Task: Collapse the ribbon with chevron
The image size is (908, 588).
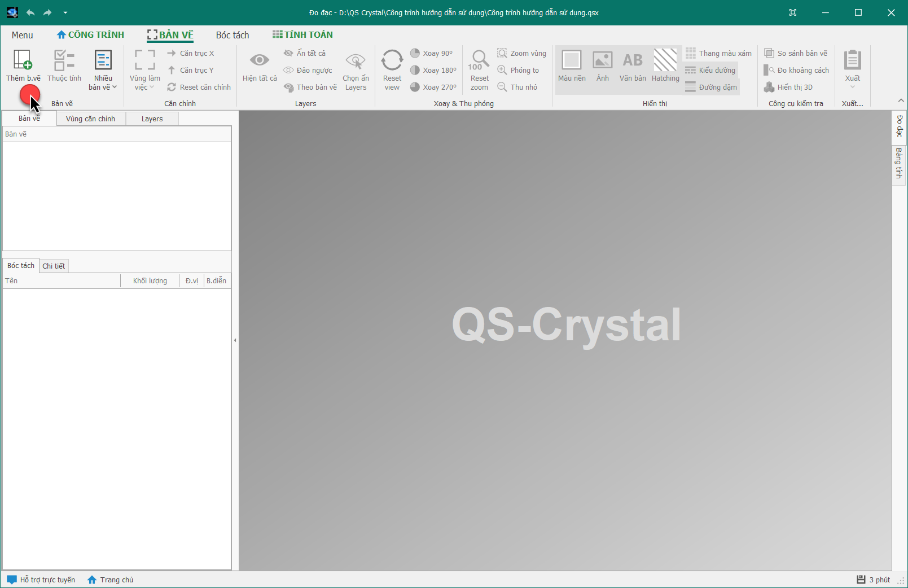Action: (901, 100)
